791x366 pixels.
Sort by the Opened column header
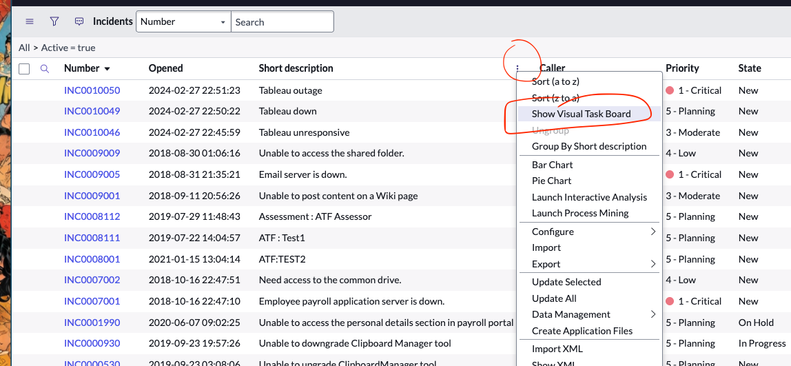[x=165, y=68]
